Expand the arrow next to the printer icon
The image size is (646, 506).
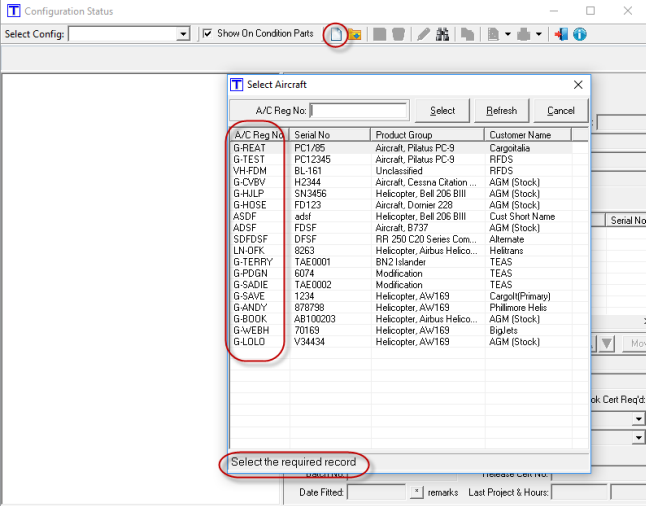pos(539,34)
